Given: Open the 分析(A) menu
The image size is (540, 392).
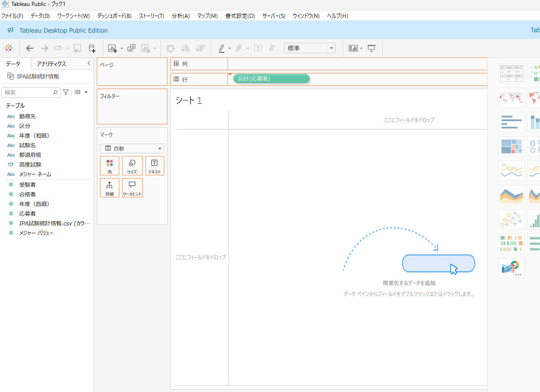Looking at the screenshot, I should point(181,16).
